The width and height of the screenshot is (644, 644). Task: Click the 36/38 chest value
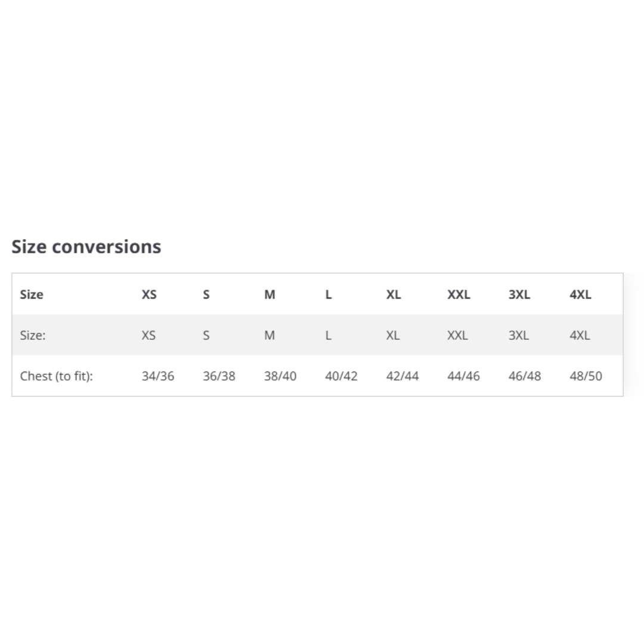point(219,376)
